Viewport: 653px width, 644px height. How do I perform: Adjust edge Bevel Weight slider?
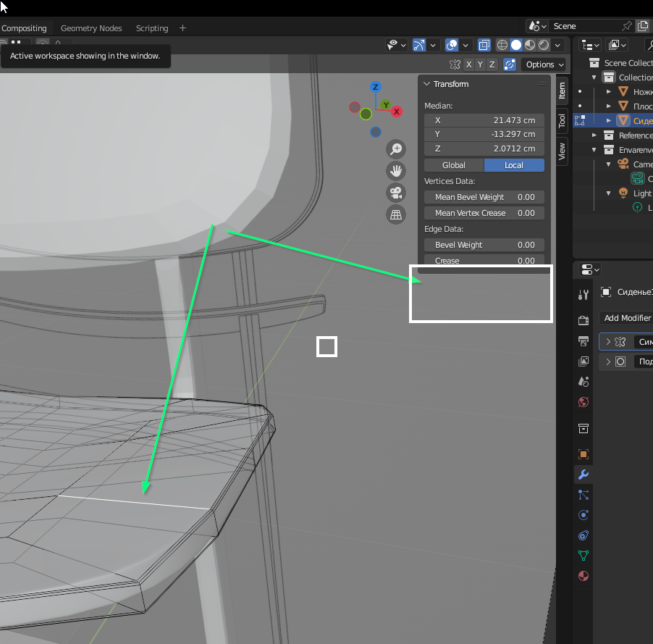click(484, 245)
